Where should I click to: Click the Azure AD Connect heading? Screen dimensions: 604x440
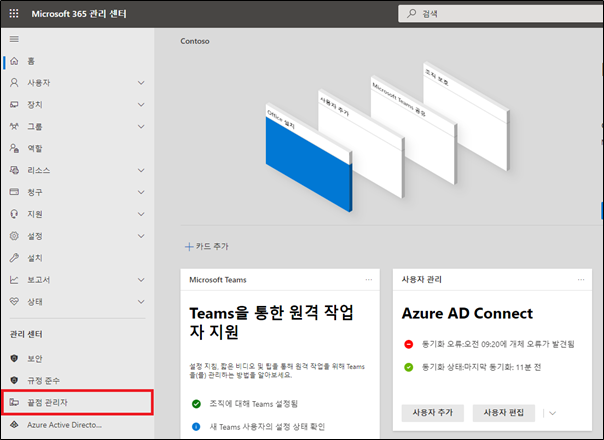click(467, 314)
